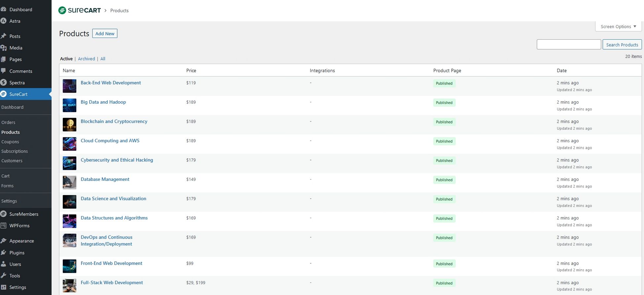Open the Coupons submenu item
The image size is (644, 295).
[x=10, y=142]
